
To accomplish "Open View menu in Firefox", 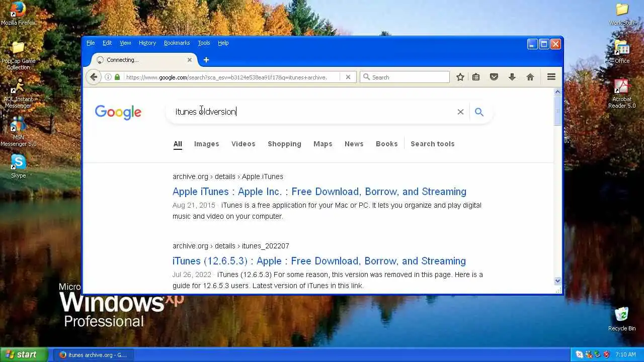I will (125, 43).
